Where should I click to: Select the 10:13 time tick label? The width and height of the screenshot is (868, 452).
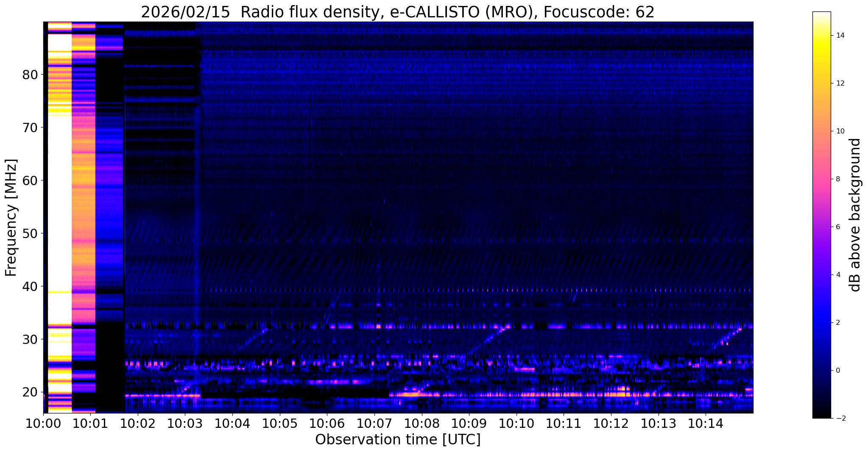[658, 424]
